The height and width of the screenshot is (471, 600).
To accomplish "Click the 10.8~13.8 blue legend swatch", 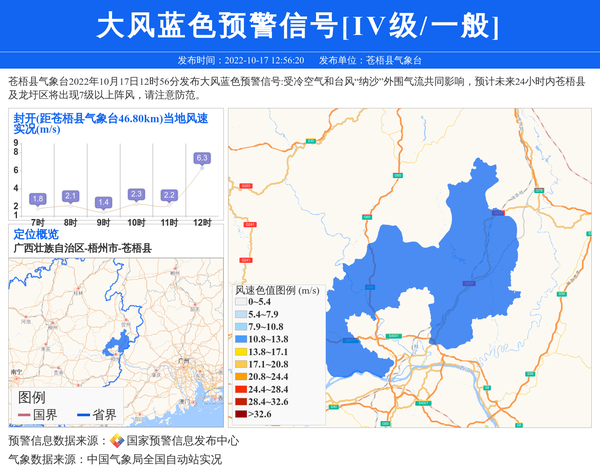I will click(x=240, y=340).
